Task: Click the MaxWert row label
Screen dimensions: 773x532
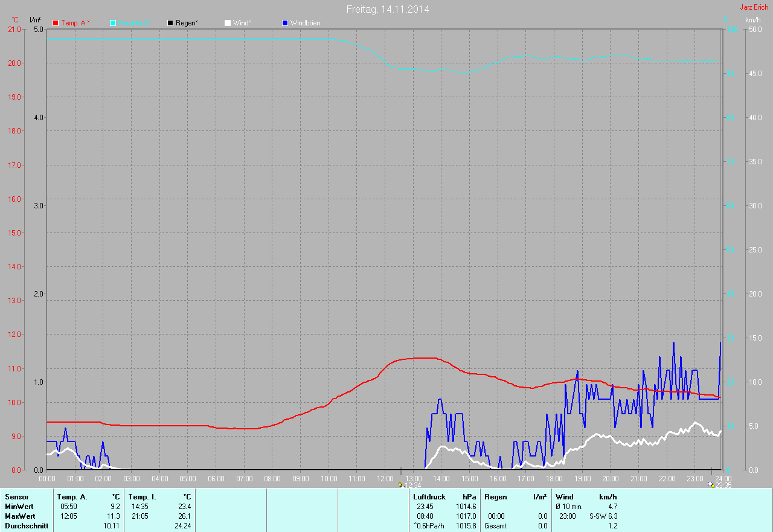Action: click(20, 516)
